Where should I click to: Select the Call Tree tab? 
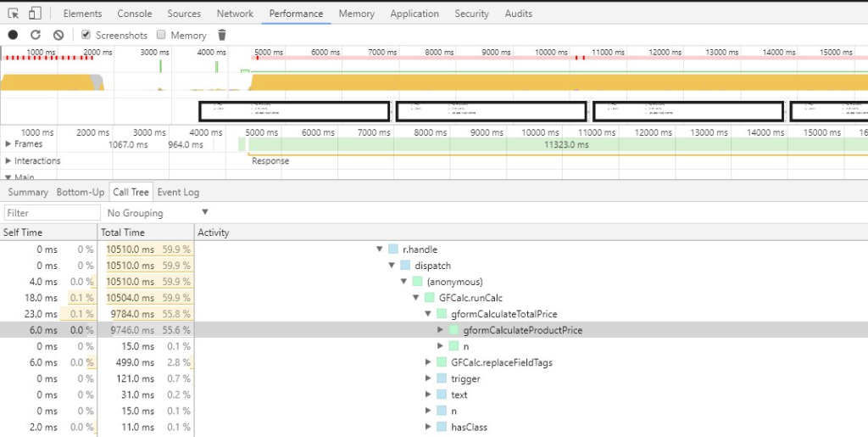[131, 192]
